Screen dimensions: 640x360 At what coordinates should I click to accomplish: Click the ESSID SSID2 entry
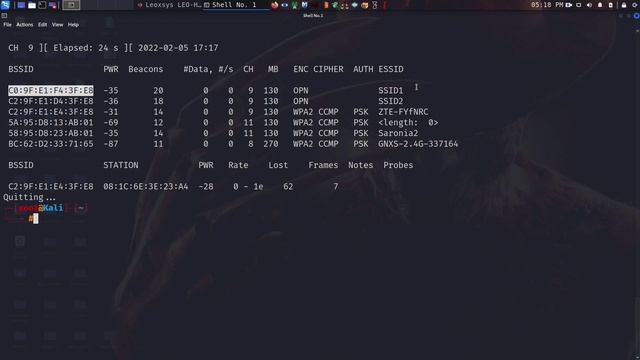(391, 101)
